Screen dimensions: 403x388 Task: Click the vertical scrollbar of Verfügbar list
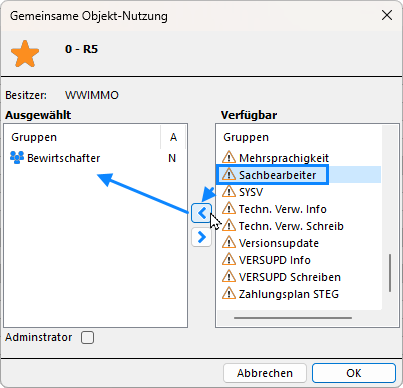click(x=390, y=273)
